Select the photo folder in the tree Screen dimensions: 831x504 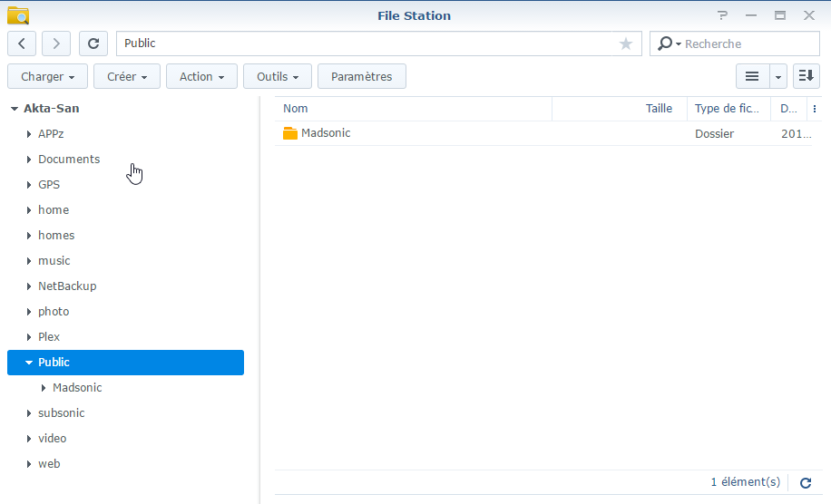click(x=54, y=312)
